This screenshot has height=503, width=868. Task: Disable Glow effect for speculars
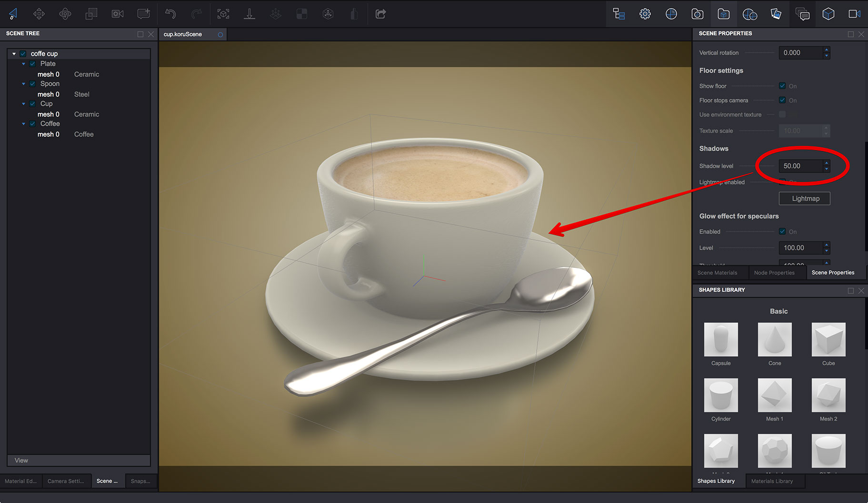782,231
